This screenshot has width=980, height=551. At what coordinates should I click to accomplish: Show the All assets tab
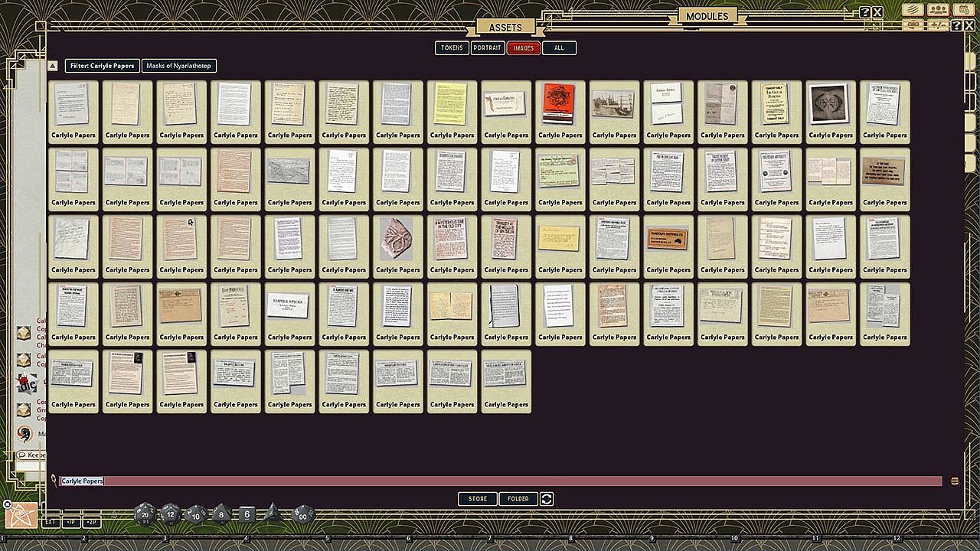(x=559, y=48)
